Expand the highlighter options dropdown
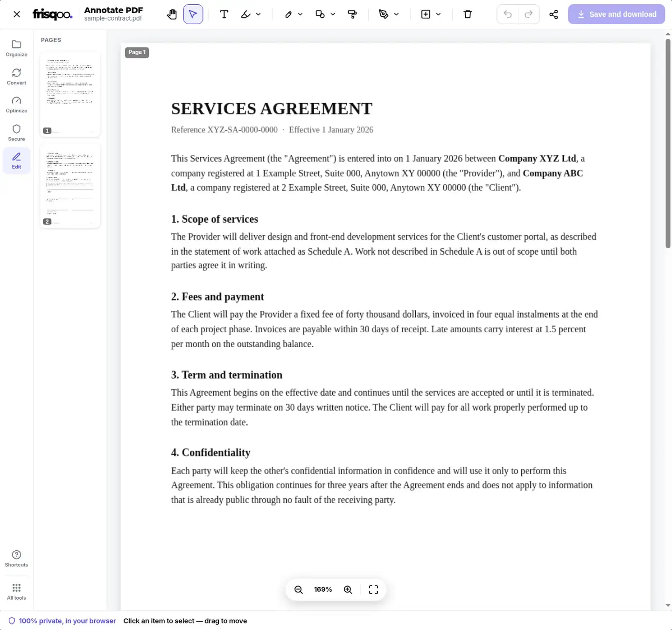Screen dimensions: 672x630 pyautogui.click(x=259, y=14)
